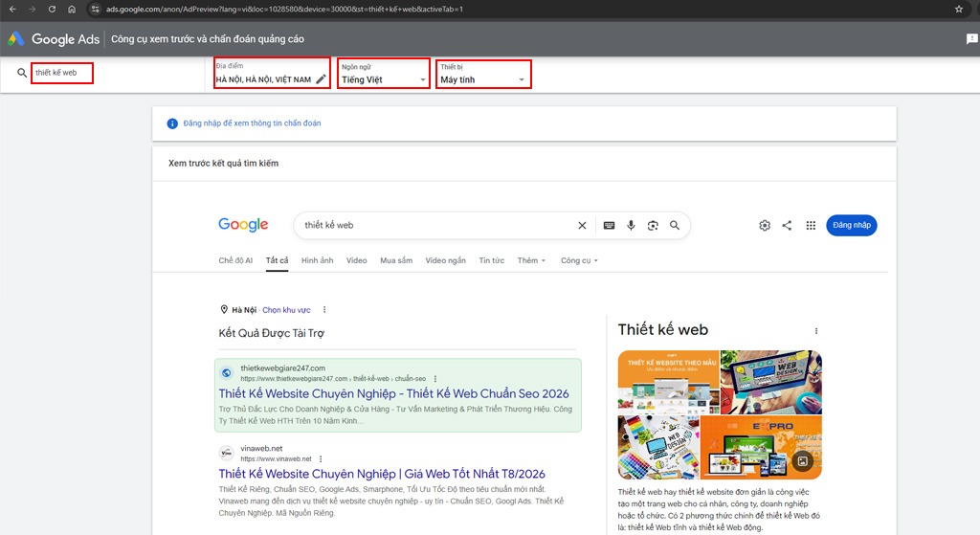Click the Kết Quả Được Tài Trợ heading
This screenshot has height=535, width=980.
(x=271, y=333)
